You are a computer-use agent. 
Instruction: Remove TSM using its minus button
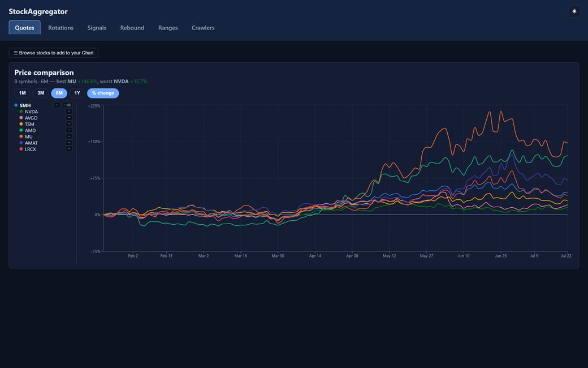tap(69, 124)
